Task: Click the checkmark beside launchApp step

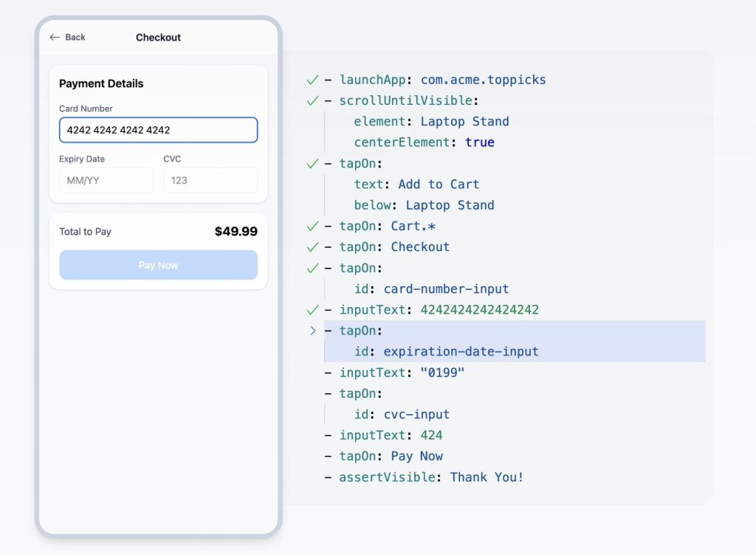Action: pos(312,80)
